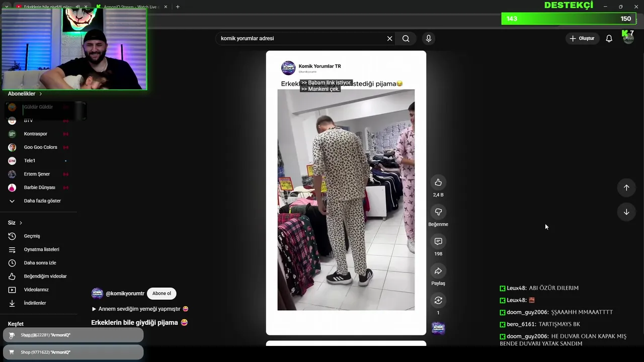Close the ArmoniQ Stream tab

[167, 7]
